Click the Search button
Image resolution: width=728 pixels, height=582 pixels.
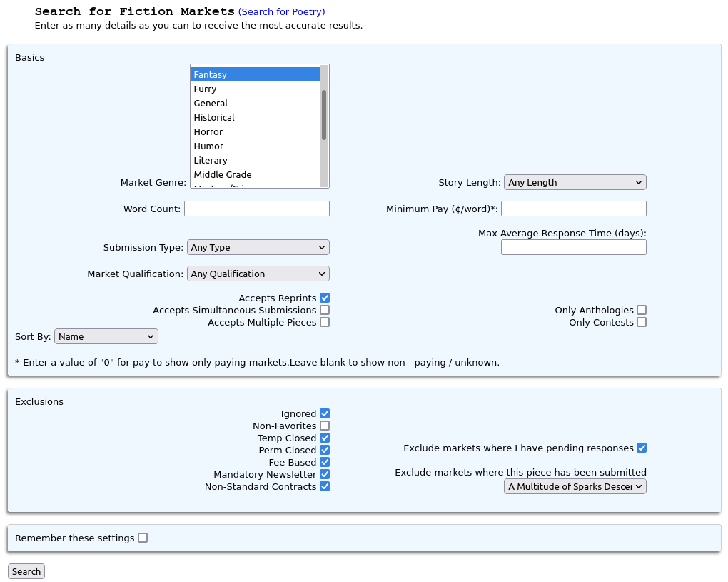(26, 571)
